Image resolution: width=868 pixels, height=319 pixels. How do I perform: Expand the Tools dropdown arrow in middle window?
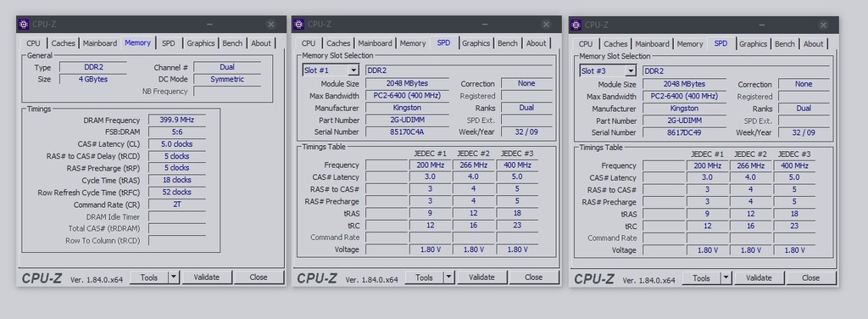tap(448, 277)
